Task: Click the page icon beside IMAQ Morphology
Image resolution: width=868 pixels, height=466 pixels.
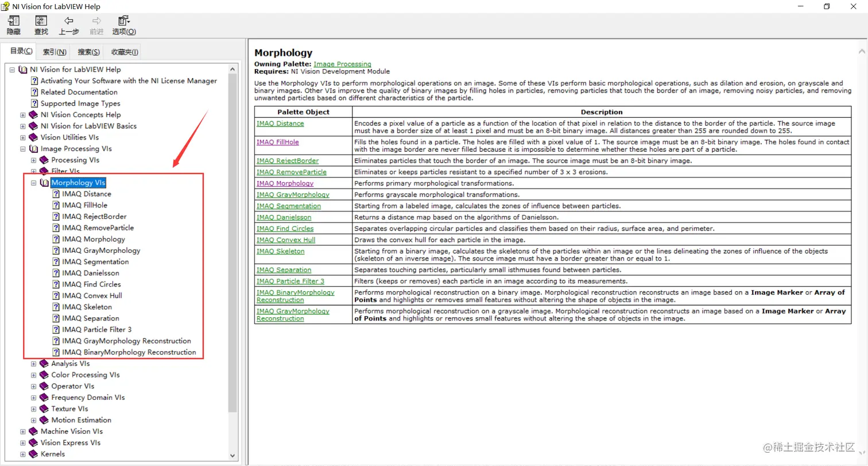Action: point(56,239)
